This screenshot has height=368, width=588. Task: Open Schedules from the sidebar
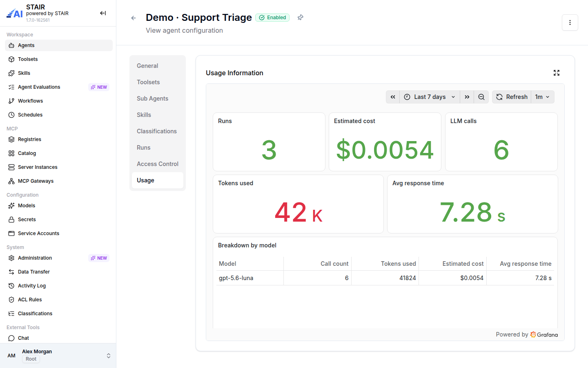[59, 115]
